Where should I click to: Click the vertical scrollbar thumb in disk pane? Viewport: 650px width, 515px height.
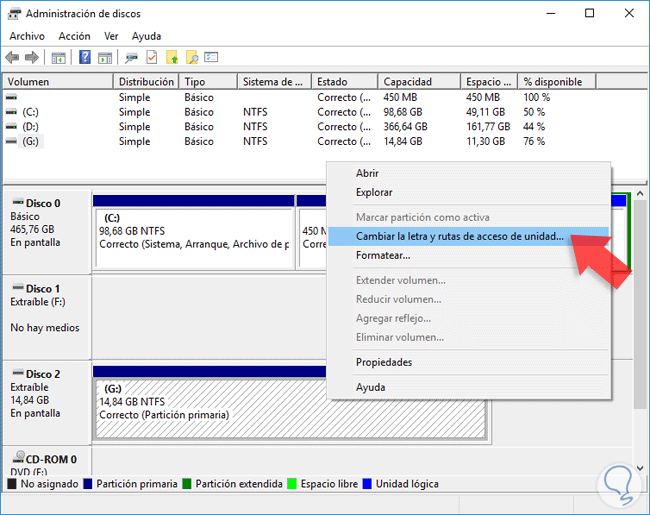tap(640, 305)
